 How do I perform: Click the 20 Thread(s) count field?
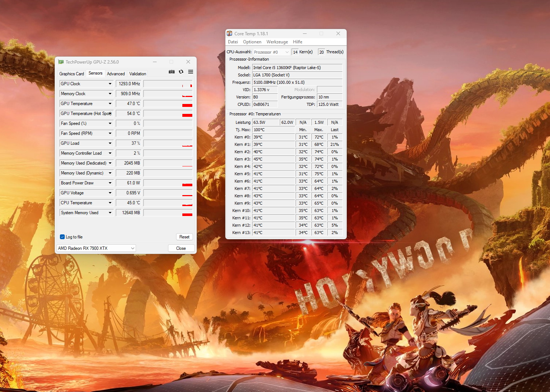[322, 52]
